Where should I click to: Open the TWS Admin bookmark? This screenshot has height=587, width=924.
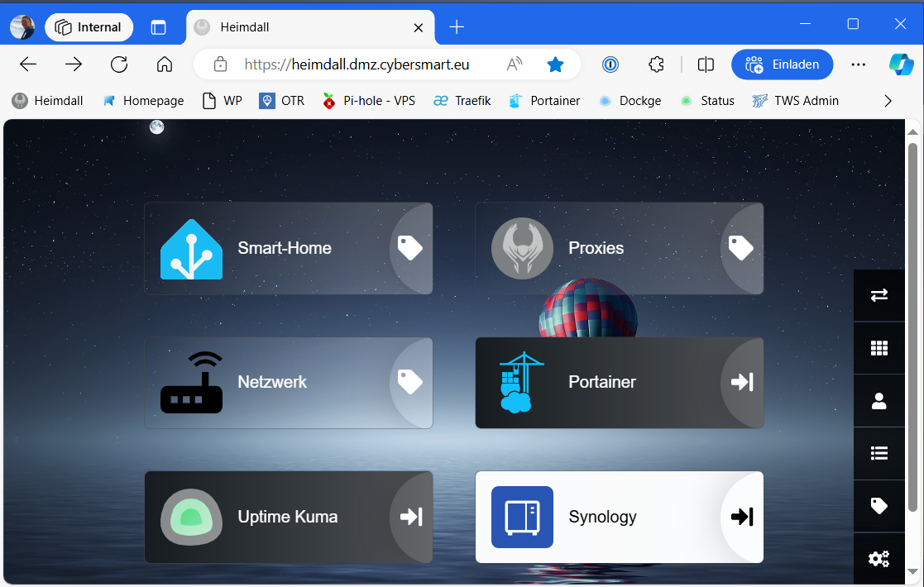(x=796, y=101)
